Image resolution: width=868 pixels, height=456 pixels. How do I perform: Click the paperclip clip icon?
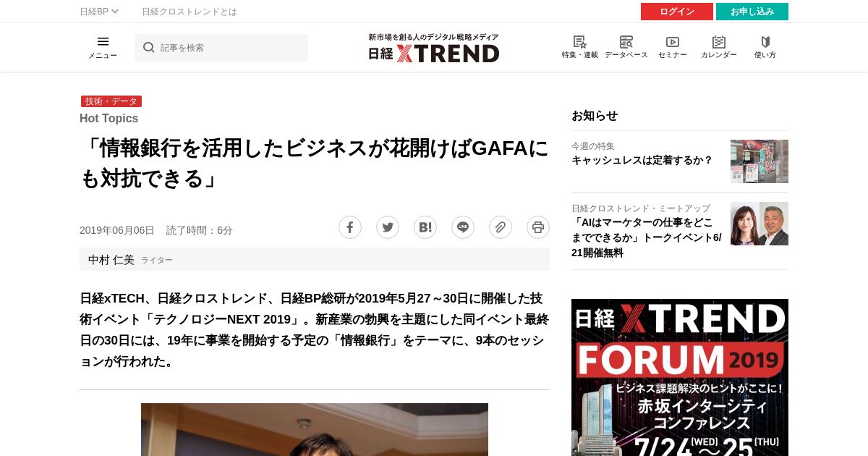pos(501,227)
